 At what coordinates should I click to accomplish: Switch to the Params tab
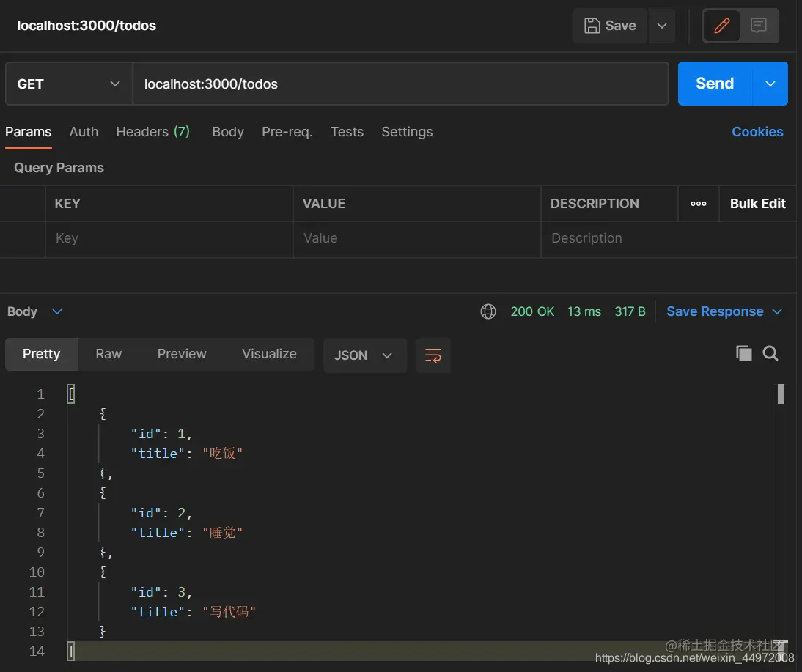(x=28, y=132)
